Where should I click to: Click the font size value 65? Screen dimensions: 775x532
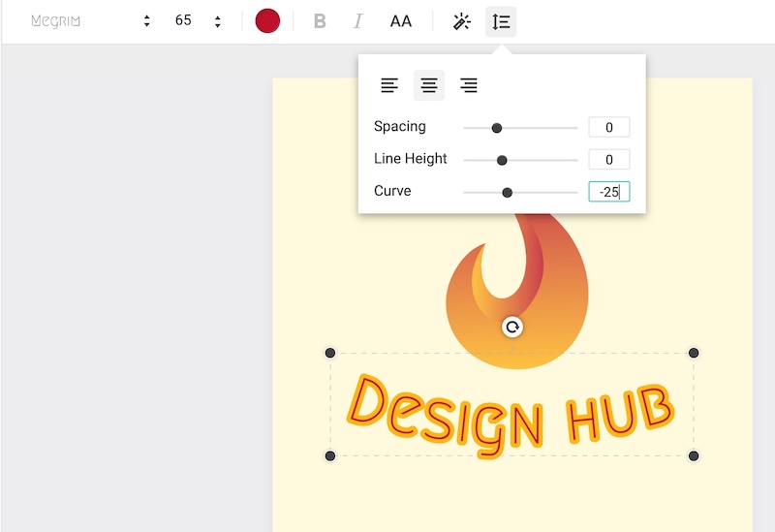tap(183, 20)
